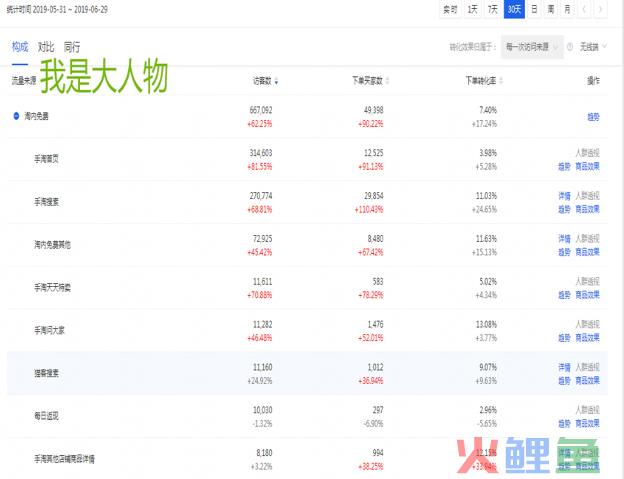This screenshot has height=479, width=624.
Task: Open 趋势 link in the 手淘问大家 row
Action: click(564, 338)
